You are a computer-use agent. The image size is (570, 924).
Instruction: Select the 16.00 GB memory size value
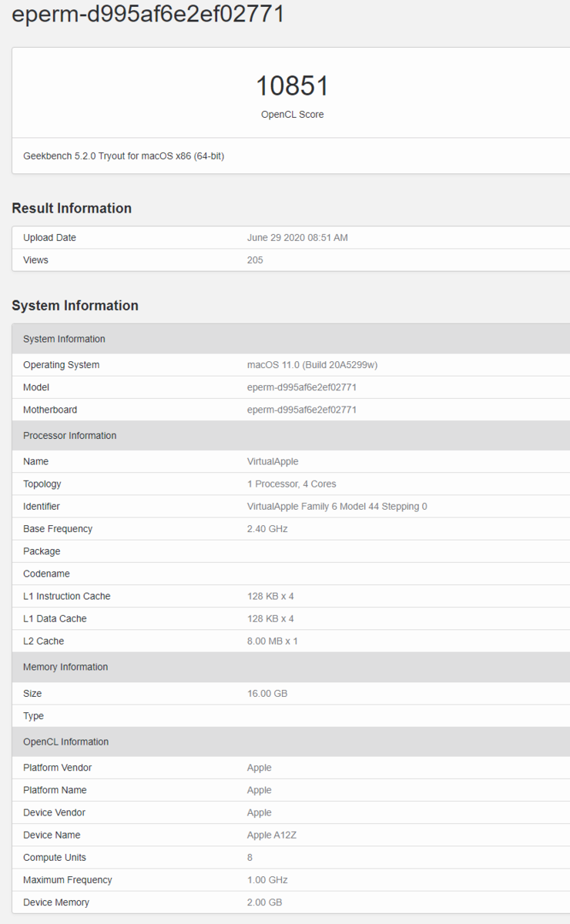267,694
